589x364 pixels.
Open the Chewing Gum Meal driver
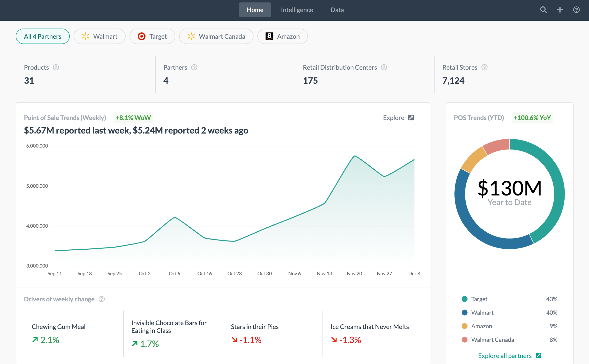tap(59, 327)
